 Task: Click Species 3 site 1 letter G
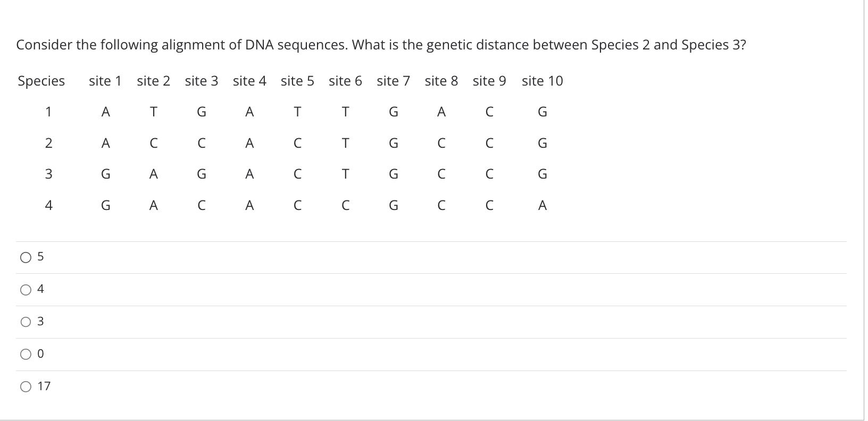(x=105, y=174)
